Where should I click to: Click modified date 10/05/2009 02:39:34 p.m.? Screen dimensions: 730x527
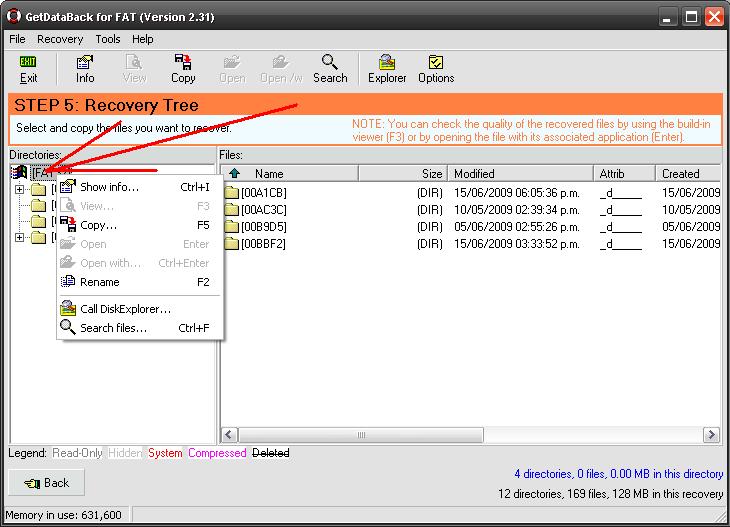517,210
